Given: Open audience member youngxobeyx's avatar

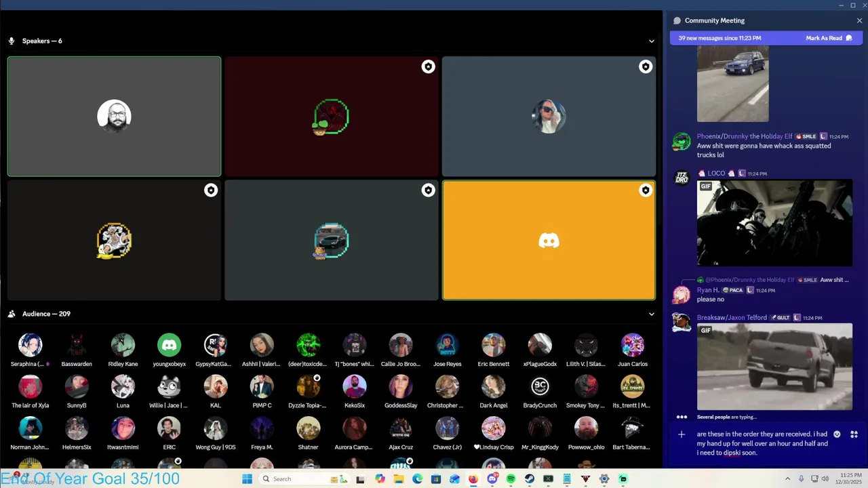Looking at the screenshot, I should pyautogui.click(x=169, y=345).
